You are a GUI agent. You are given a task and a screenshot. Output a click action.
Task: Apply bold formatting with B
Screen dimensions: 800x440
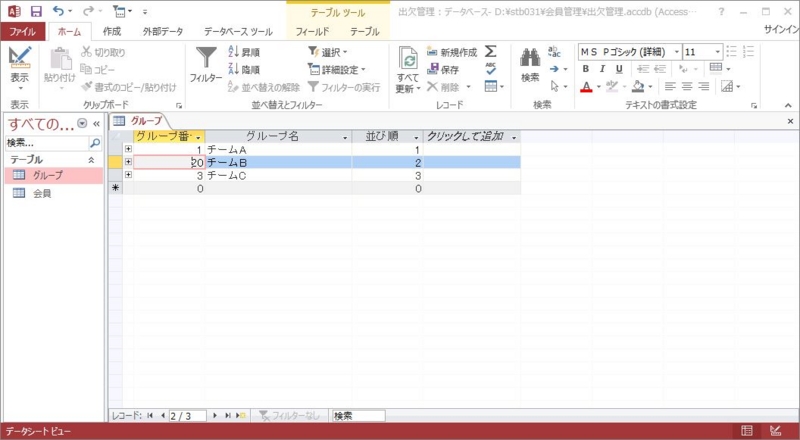point(586,69)
